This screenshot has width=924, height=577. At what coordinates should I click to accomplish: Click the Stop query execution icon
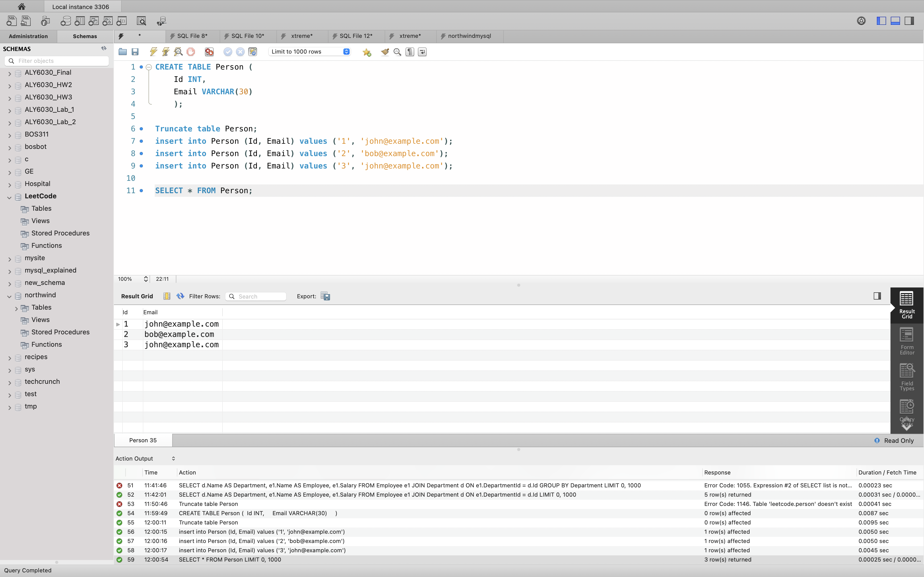pyautogui.click(x=191, y=52)
